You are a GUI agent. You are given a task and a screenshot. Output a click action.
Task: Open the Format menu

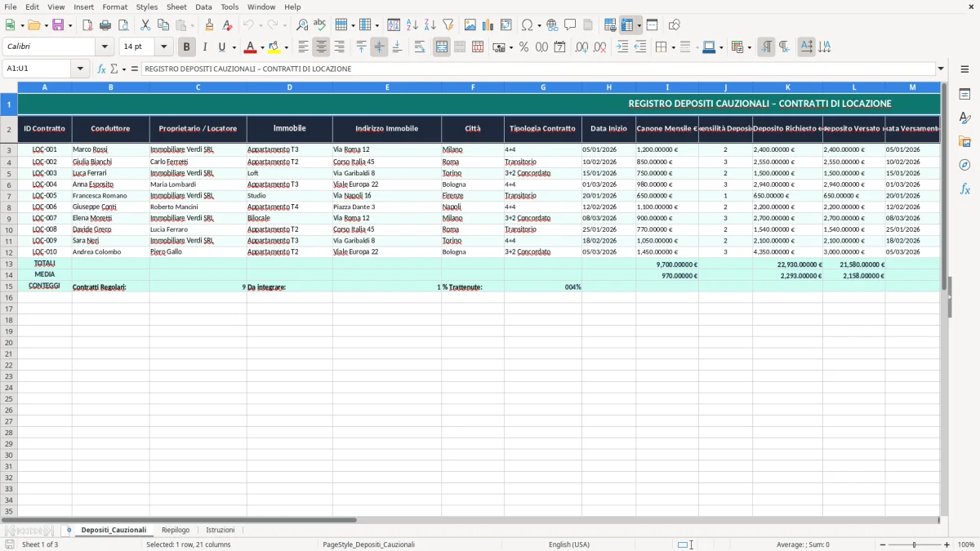[115, 7]
